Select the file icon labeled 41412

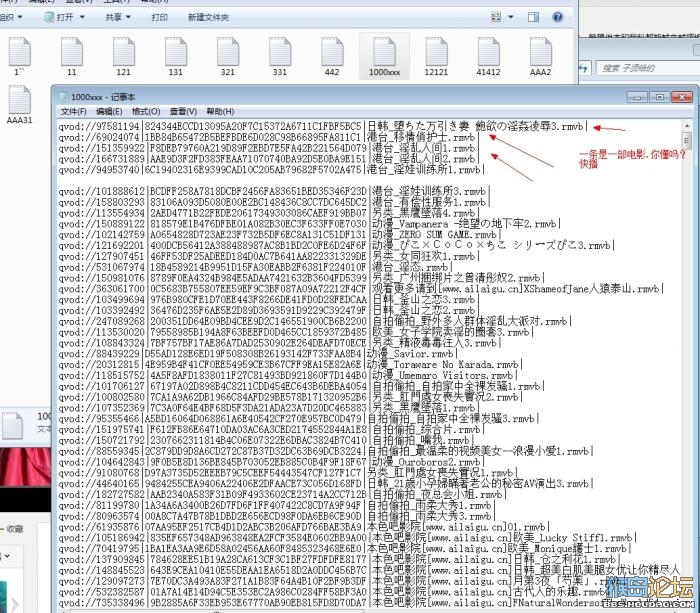point(488,57)
